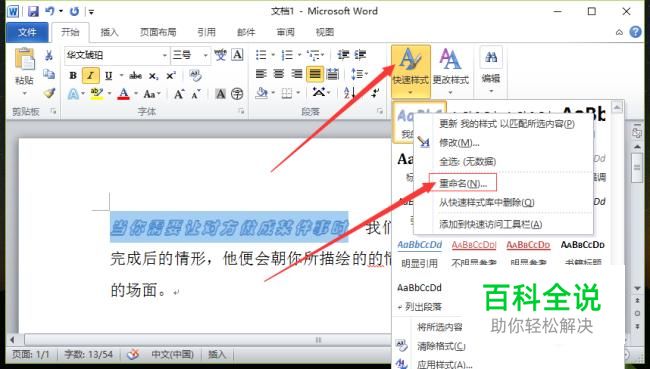Screen dimensions: 650x369
Task: Toggle Justify alignment button
Action: (x=315, y=74)
